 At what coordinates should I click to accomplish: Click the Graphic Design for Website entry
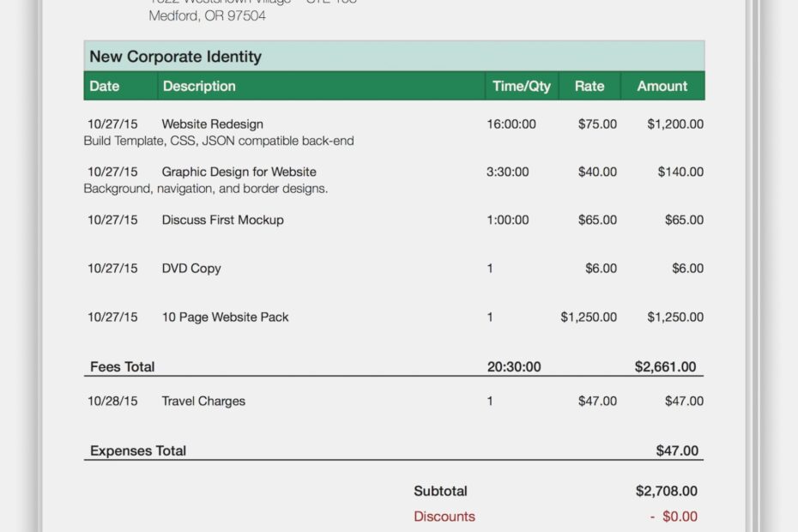pyautogui.click(x=239, y=172)
